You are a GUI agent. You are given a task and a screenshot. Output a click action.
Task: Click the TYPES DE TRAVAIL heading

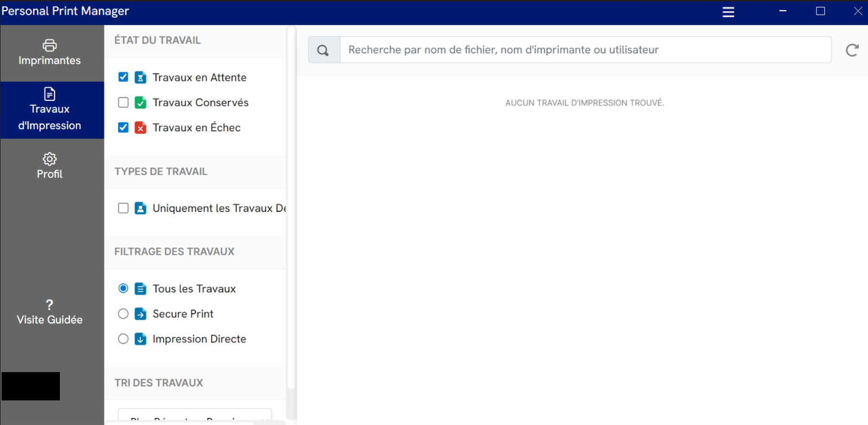[x=161, y=171]
